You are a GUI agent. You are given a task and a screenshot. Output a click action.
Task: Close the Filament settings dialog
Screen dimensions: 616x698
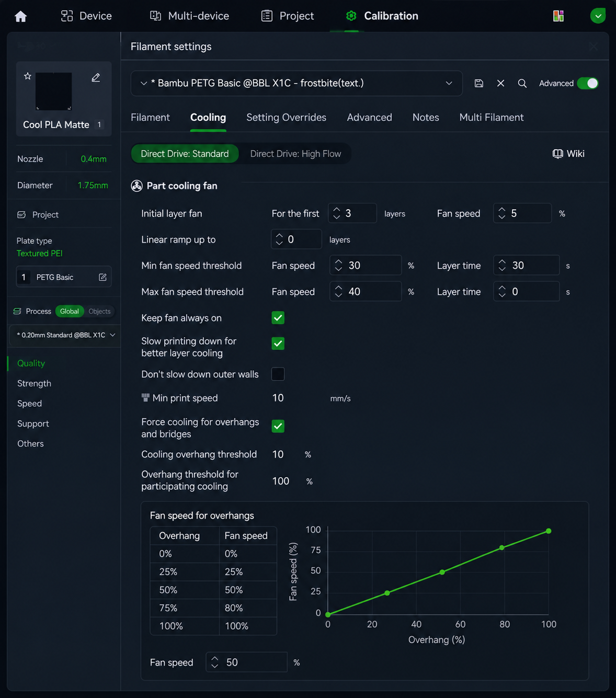(593, 47)
